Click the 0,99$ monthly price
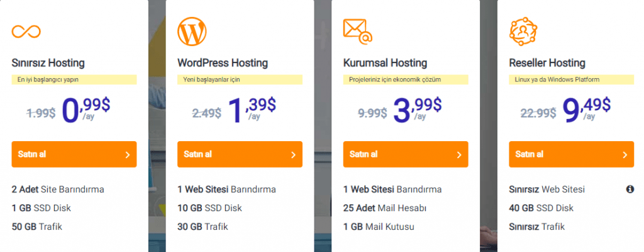The width and height of the screenshot is (644, 252). click(x=86, y=111)
